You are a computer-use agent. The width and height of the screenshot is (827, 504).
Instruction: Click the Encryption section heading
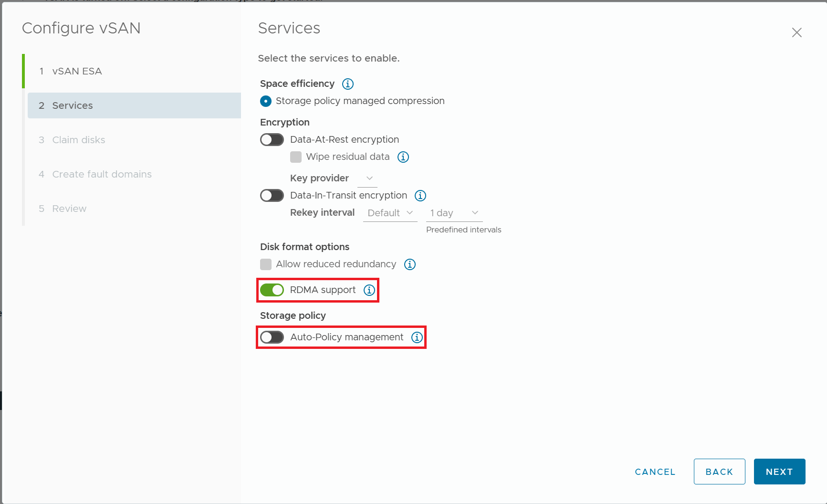tap(284, 122)
